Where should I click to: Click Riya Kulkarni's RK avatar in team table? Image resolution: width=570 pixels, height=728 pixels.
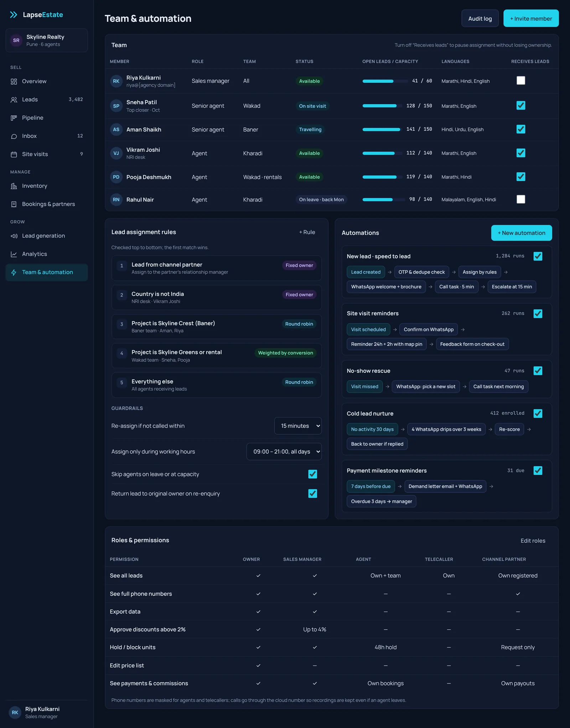click(116, 81)
